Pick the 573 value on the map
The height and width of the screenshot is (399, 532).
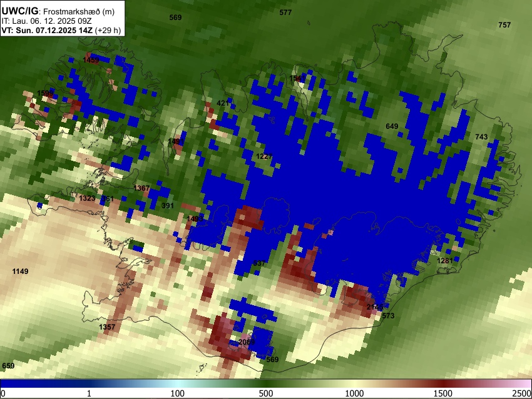[x=388, y=316]
